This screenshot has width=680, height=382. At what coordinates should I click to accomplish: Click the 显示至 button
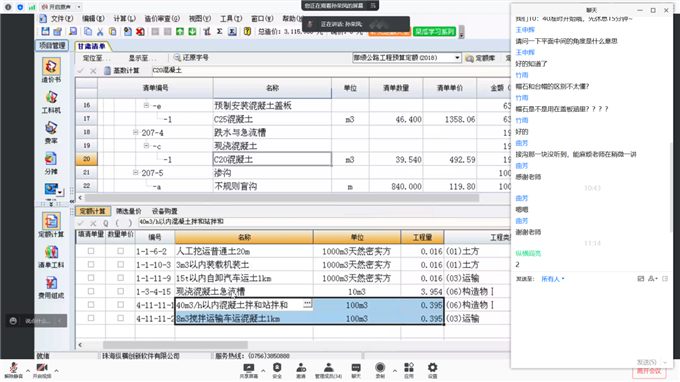[x=142, y=58]
